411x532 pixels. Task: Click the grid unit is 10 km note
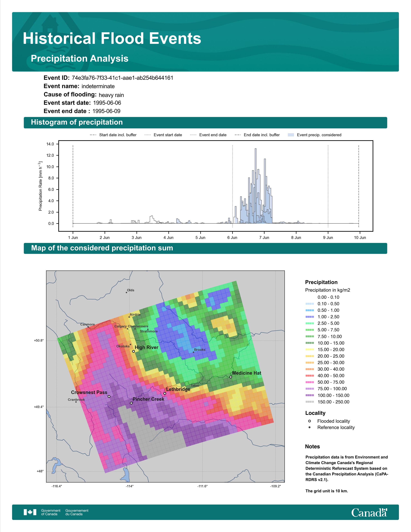pos(327,491)
